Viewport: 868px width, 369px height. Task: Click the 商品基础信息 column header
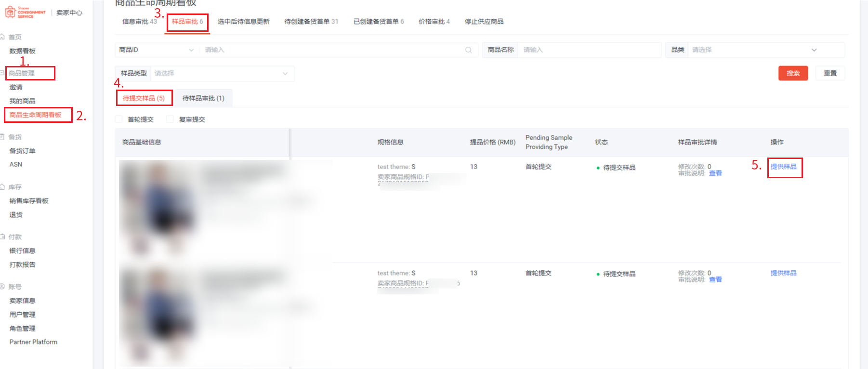point(142,142)
